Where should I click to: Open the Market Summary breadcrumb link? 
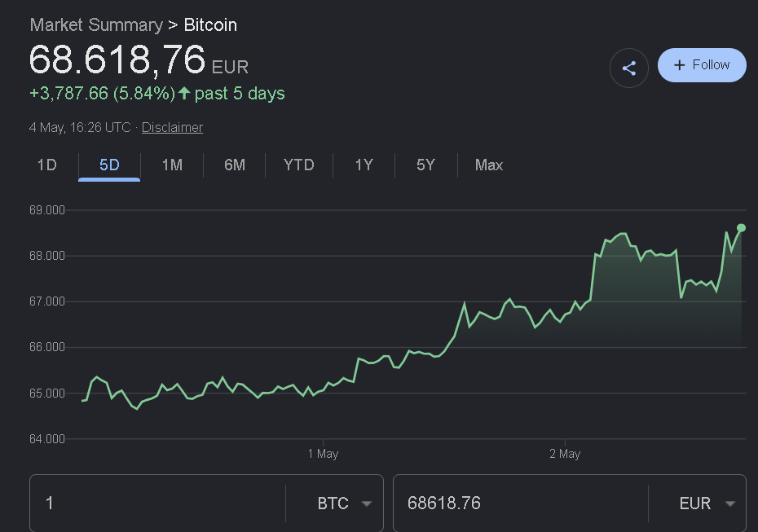pyautogui.click(x=96, y=24)
